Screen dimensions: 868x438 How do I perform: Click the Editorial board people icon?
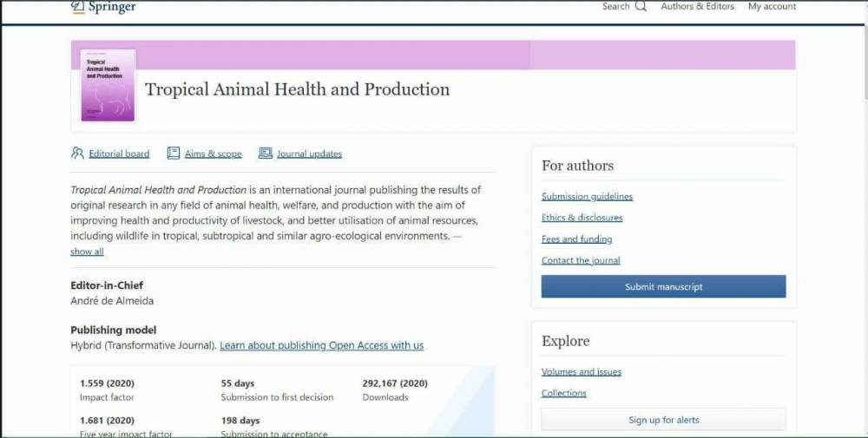77,154
